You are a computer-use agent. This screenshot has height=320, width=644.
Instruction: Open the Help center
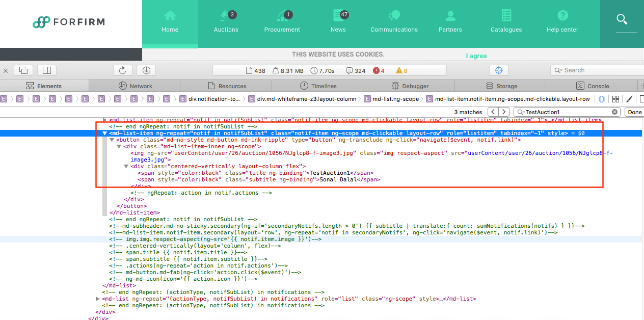click(x=562, y=21)
